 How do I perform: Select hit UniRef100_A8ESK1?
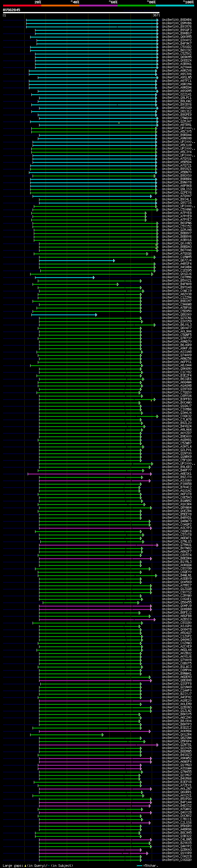(176, 474)
